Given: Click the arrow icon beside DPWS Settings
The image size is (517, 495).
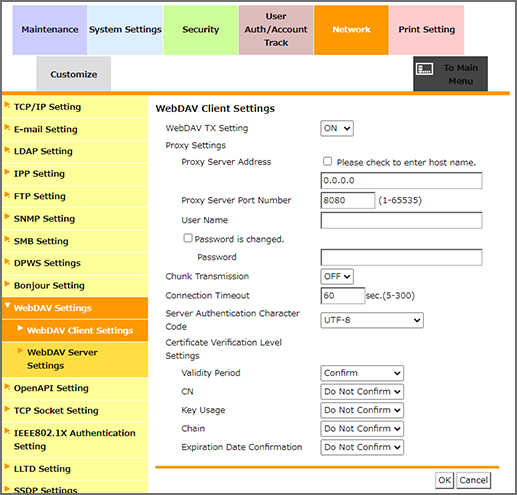Looking at the screenshot, I should point(7,261).
